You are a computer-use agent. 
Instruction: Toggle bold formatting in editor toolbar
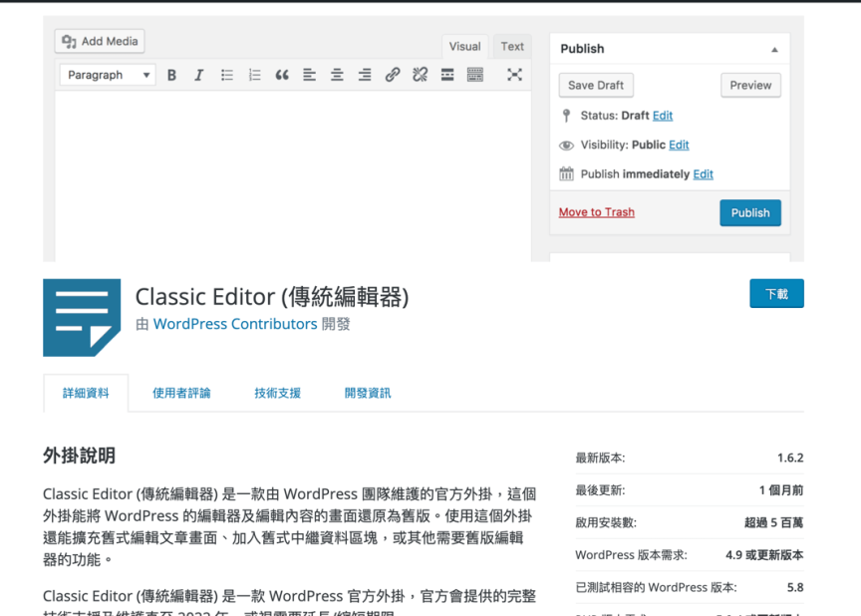click(171, 75)
